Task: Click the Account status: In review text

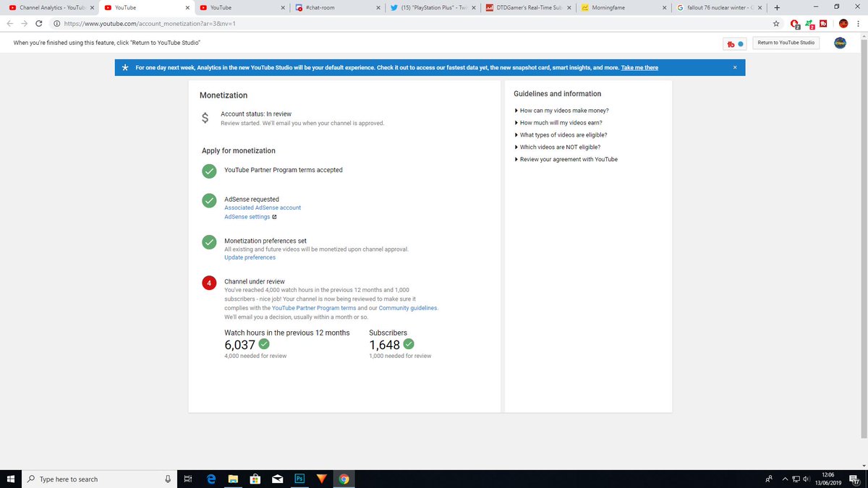Action: tap(256, 114)
